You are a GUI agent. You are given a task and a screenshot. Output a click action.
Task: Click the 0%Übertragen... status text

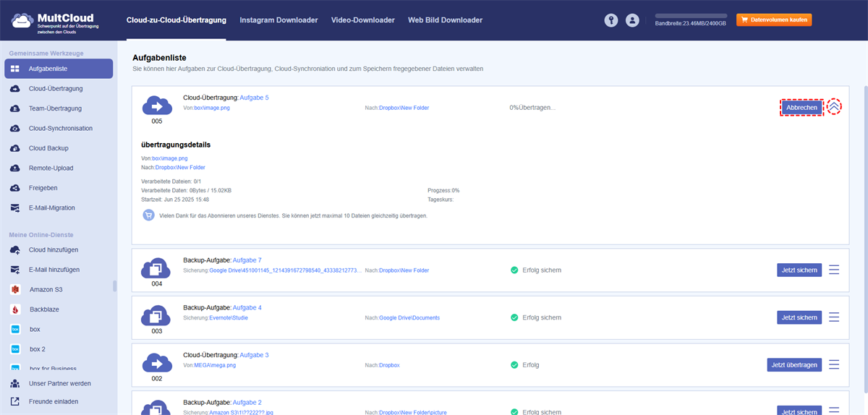532,108
